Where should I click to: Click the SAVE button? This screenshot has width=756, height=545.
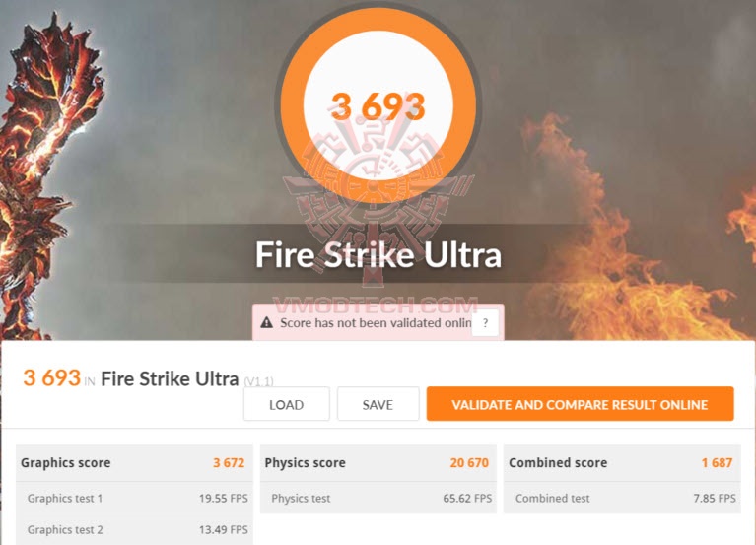[378, 404]
